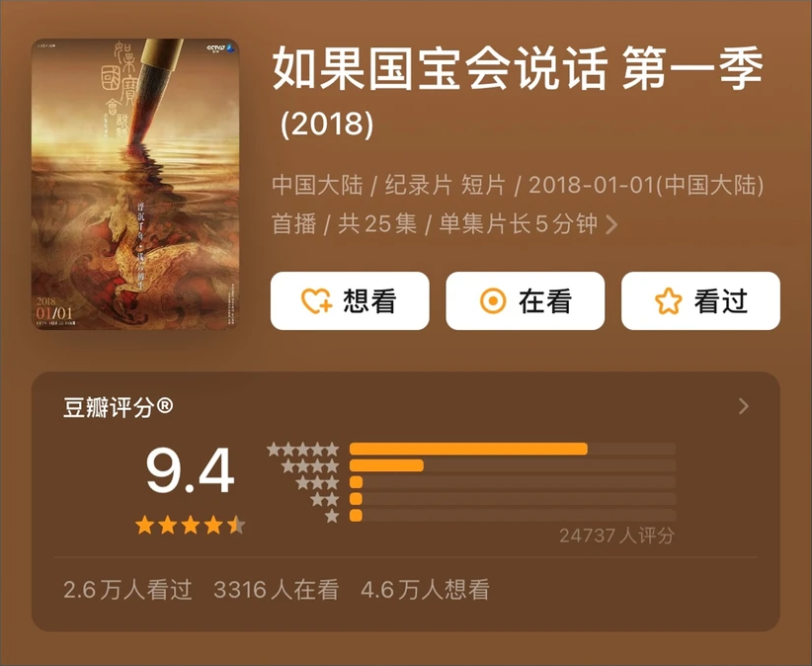Click the three-star rating row icon
This screenshot has width=812, height=666.
317,482
